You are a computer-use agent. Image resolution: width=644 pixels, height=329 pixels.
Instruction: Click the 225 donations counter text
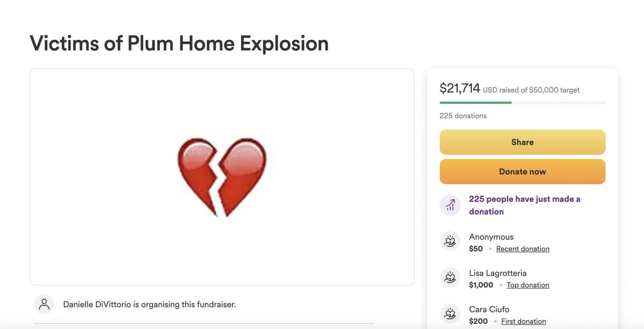coord(463,115)
